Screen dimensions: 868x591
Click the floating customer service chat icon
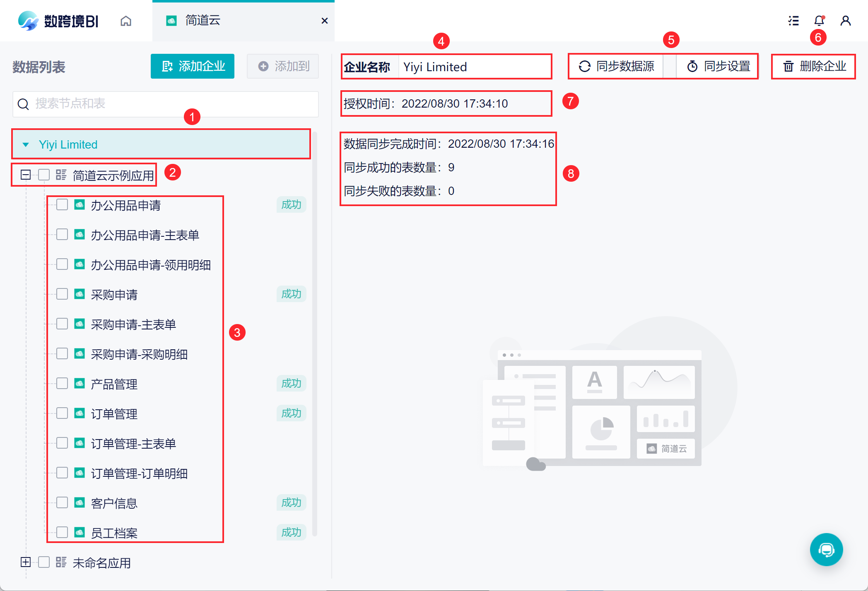(x=826, y=550)
